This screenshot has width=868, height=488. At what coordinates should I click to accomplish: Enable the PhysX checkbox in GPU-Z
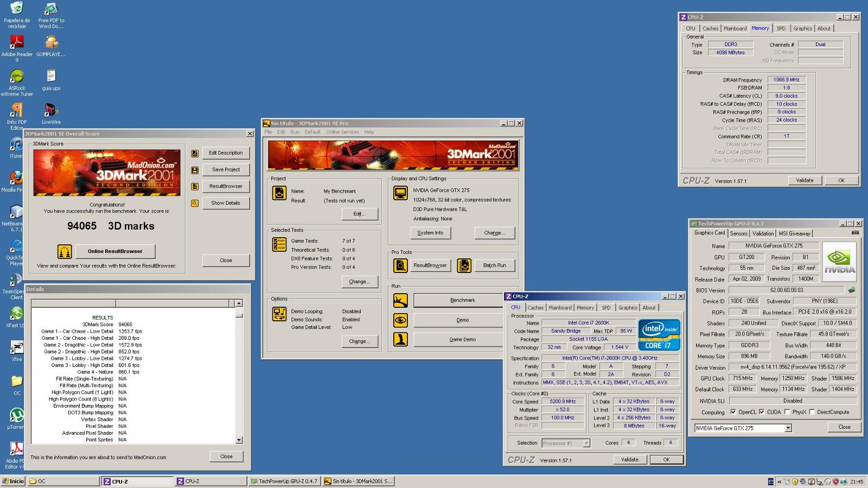point(787,412)
